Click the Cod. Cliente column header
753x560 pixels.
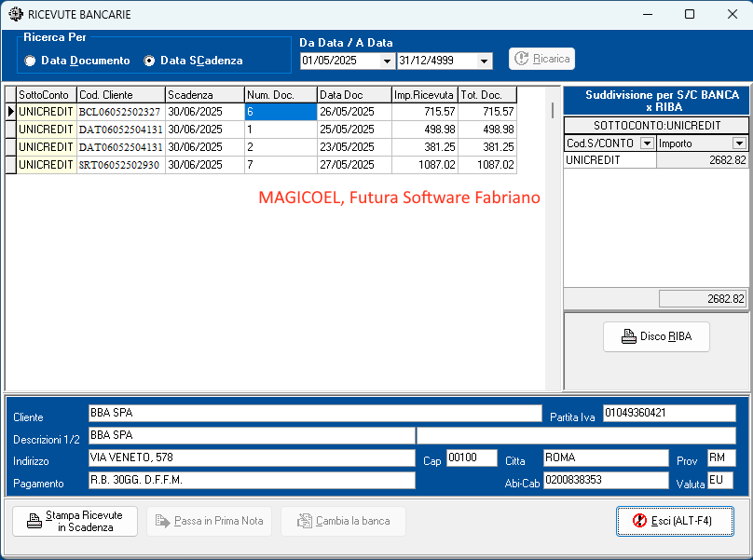121,95
